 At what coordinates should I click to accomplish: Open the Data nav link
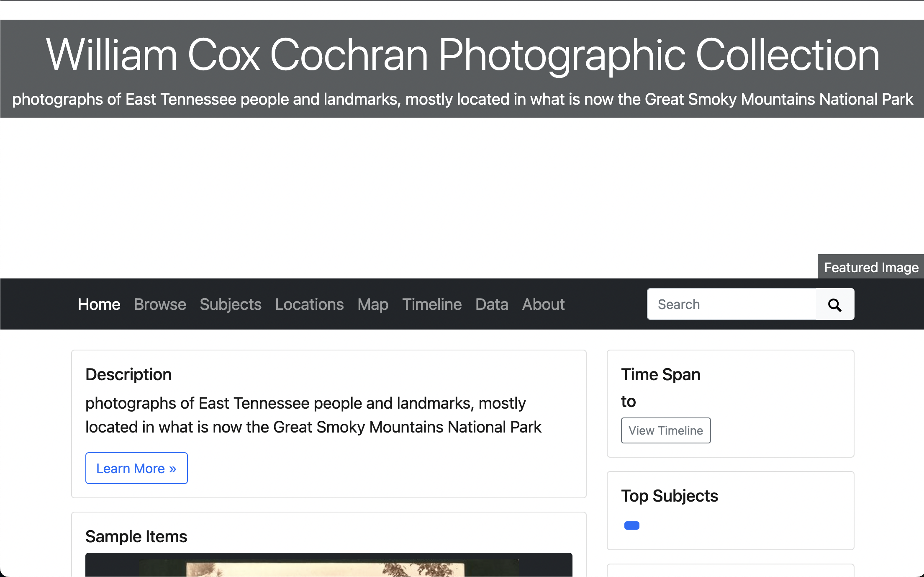(492, 304)
